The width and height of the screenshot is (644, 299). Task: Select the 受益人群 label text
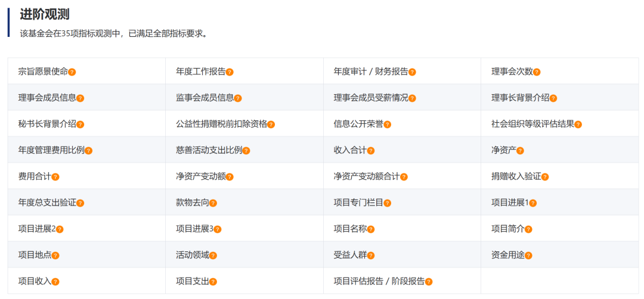click(x=350, y=256)
